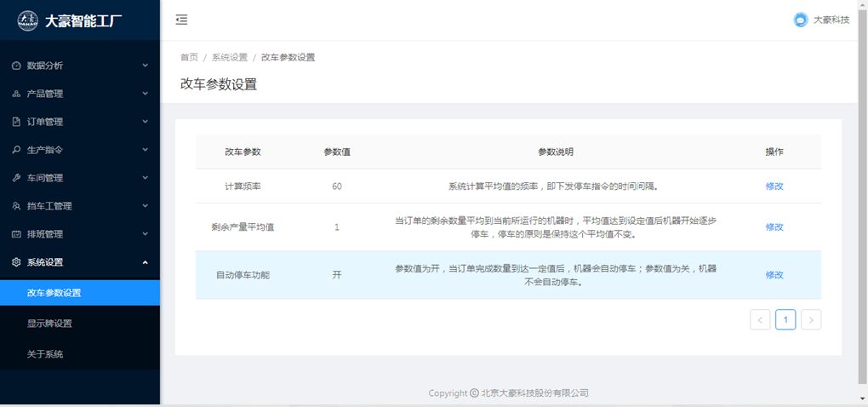Click the 大豪科技 user avatar icon
This screenshot has width=868, height=407.
(800, 20)
